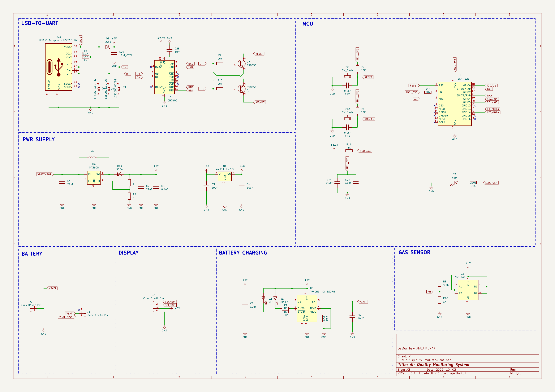Select the Date: 2026-10-03 field
This screenshot has width=555, height=392.
[441, 370]
